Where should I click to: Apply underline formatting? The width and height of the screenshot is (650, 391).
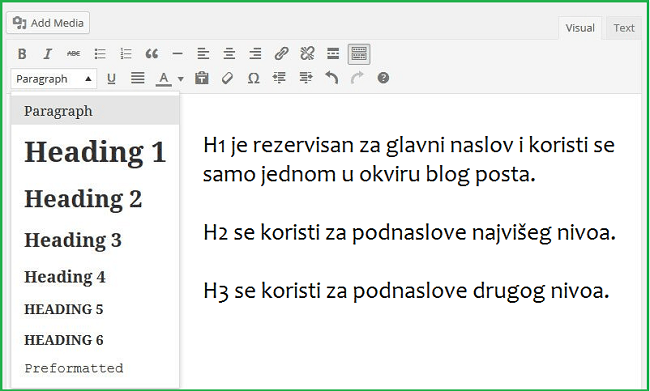111,78
